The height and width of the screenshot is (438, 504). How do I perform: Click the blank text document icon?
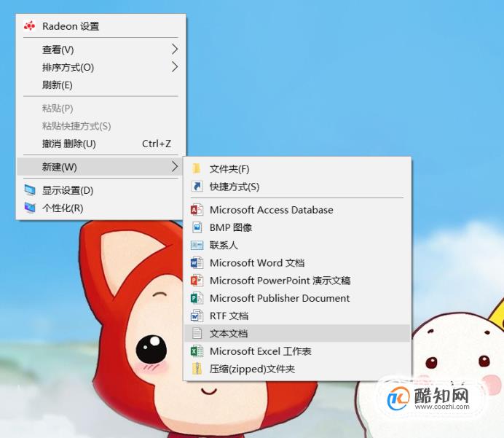pyautogui.click(x=197, y=333)
